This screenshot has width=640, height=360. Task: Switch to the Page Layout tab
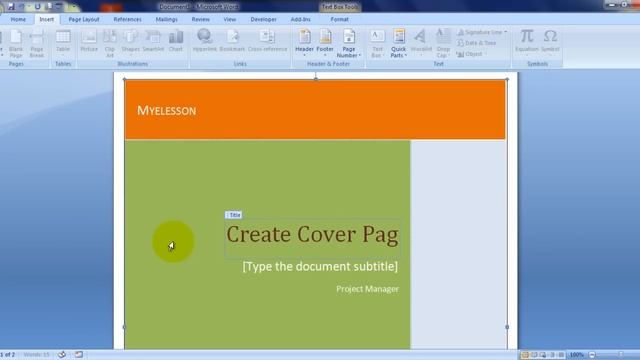pos(84,19)
